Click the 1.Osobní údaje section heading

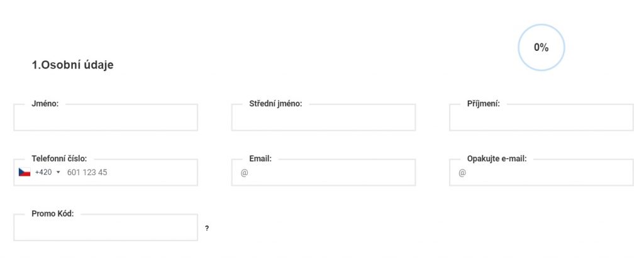click(72, 65)
